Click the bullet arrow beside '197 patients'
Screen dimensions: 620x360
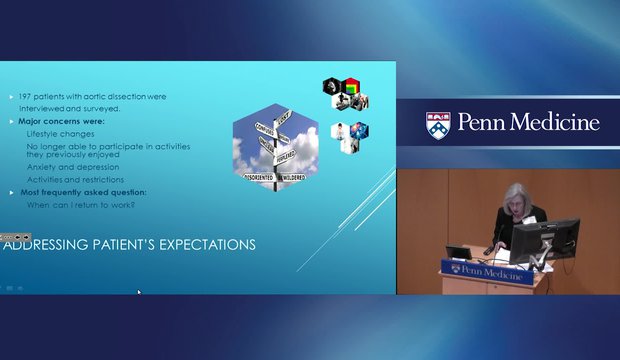click(x=11, y=97)
